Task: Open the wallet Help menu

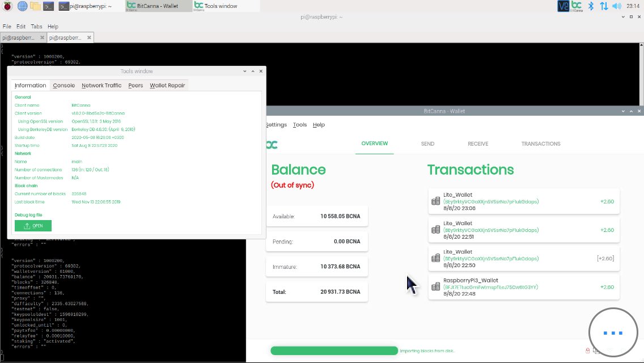Action: (319, 125)
